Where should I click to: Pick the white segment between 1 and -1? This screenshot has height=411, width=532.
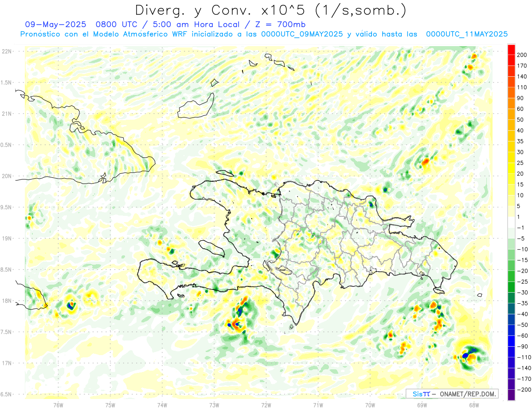pyautogui.click(x=511, y=222)
